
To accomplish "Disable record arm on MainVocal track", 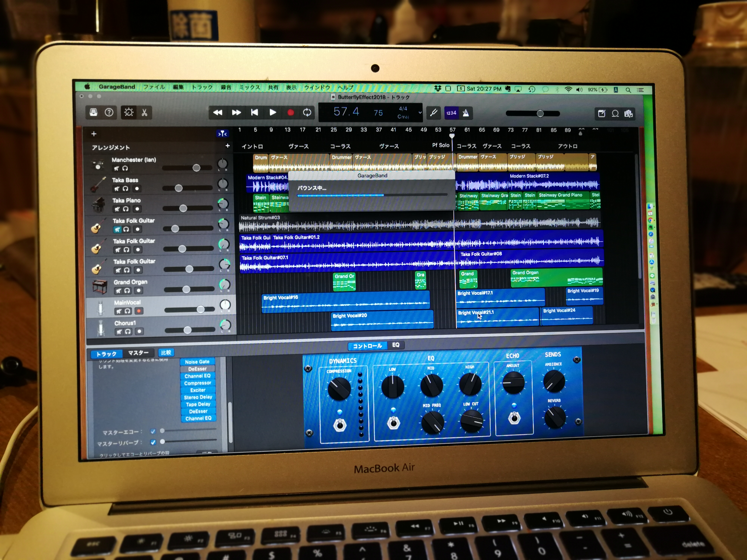I will coord(138,311).
